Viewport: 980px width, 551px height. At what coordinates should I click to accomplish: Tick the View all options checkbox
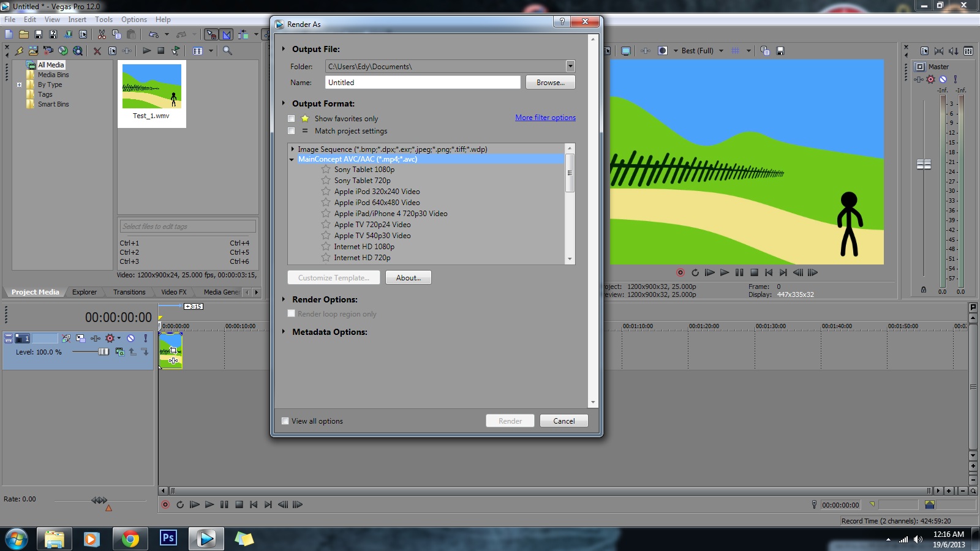pyautogui.click(x=285, y=421)
